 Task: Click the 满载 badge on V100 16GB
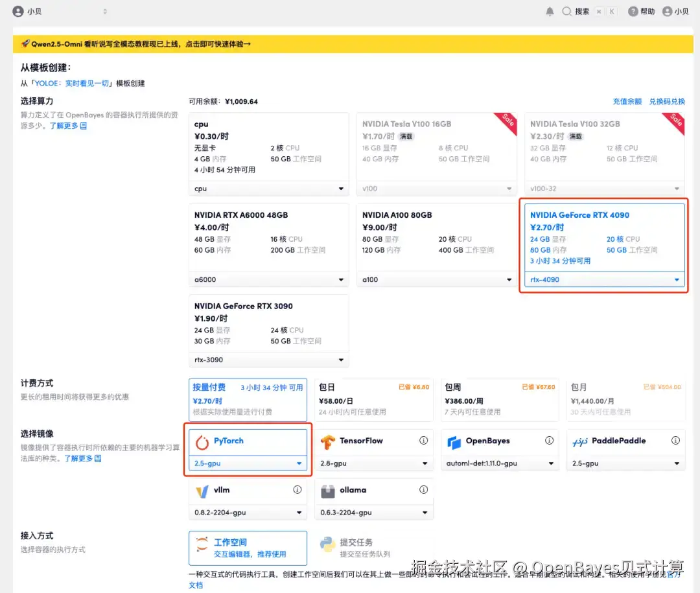406,136
